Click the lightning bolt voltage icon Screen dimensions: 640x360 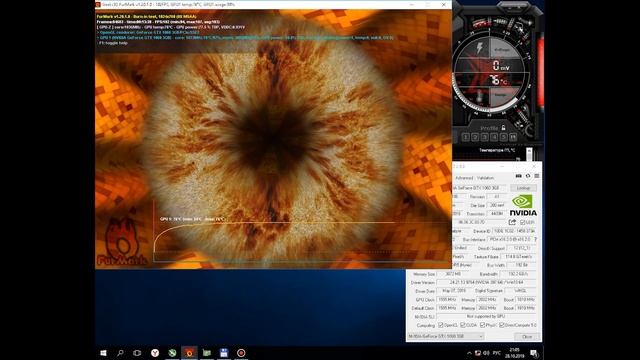[480, 48]
